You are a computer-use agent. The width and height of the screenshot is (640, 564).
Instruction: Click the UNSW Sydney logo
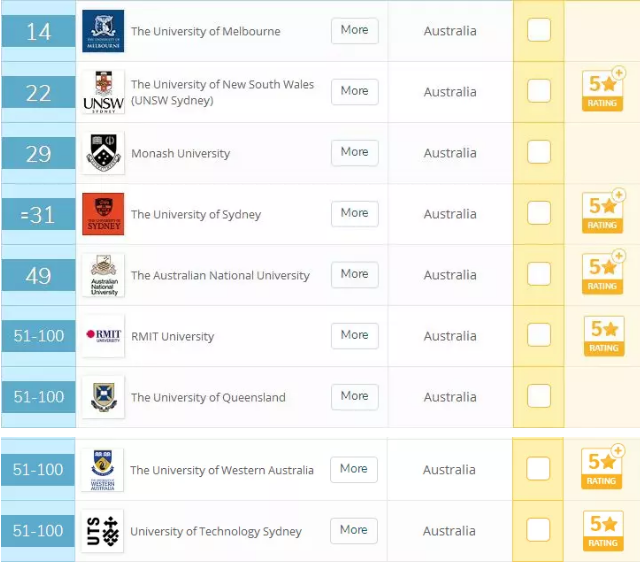pos(103,92)
